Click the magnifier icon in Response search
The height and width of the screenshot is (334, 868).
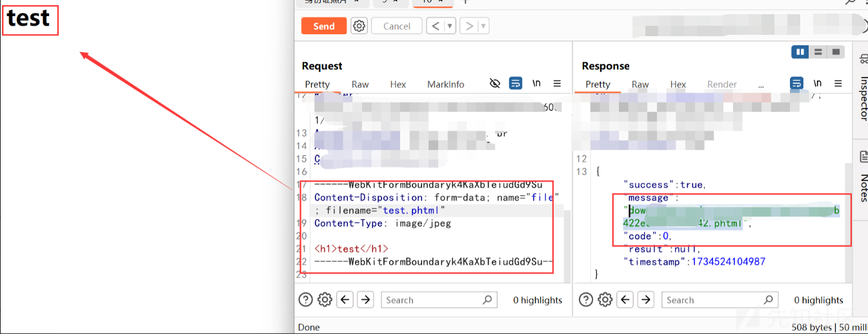(768, 300)
